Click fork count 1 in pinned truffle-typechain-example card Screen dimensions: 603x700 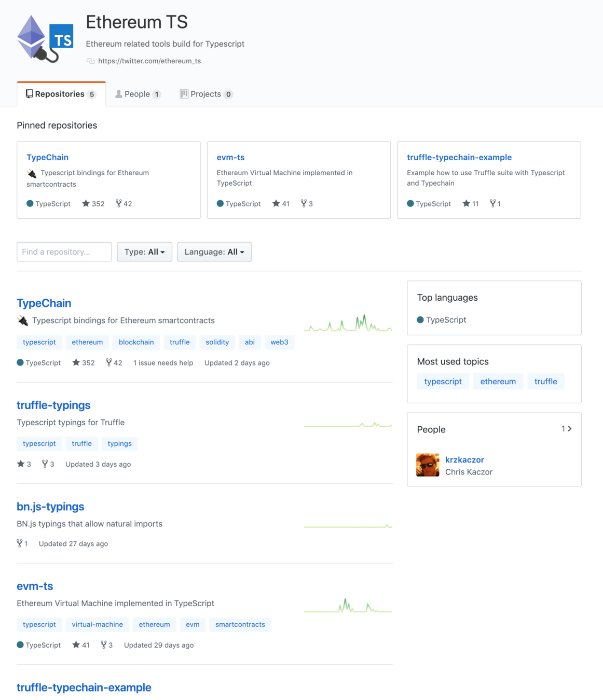pos(496,204)
